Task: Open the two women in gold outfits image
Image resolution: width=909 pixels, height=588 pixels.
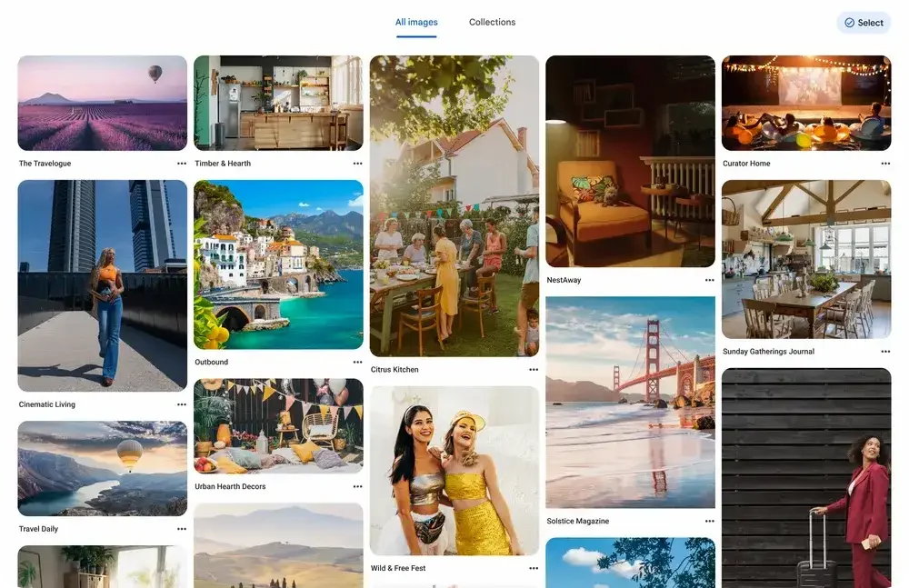Action: point(454,471)
